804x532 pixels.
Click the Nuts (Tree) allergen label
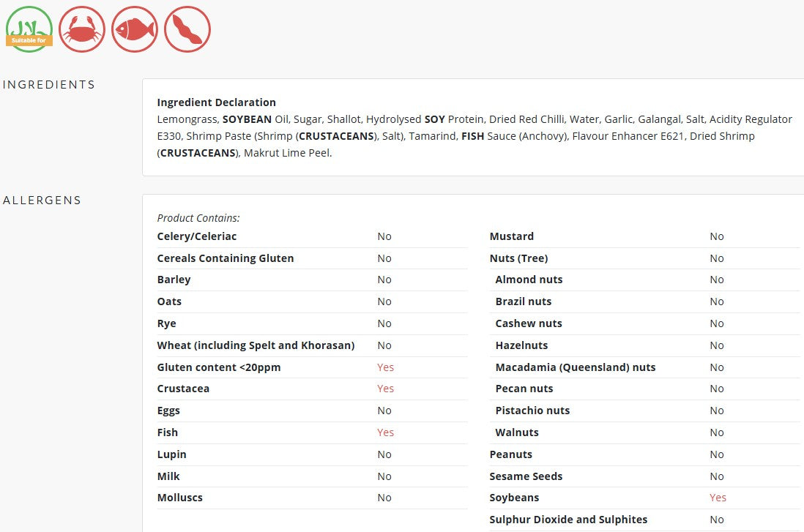519,258
